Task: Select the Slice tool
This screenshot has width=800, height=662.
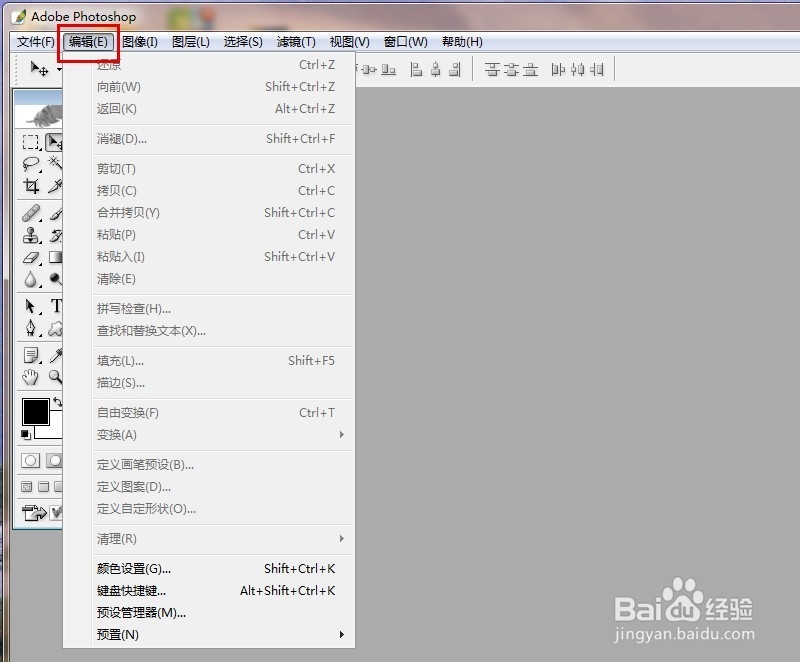Action: pos(54,186)
